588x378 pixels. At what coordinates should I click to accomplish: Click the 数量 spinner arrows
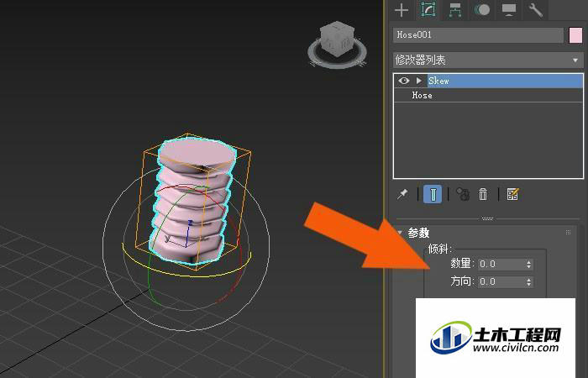(528, 264)
